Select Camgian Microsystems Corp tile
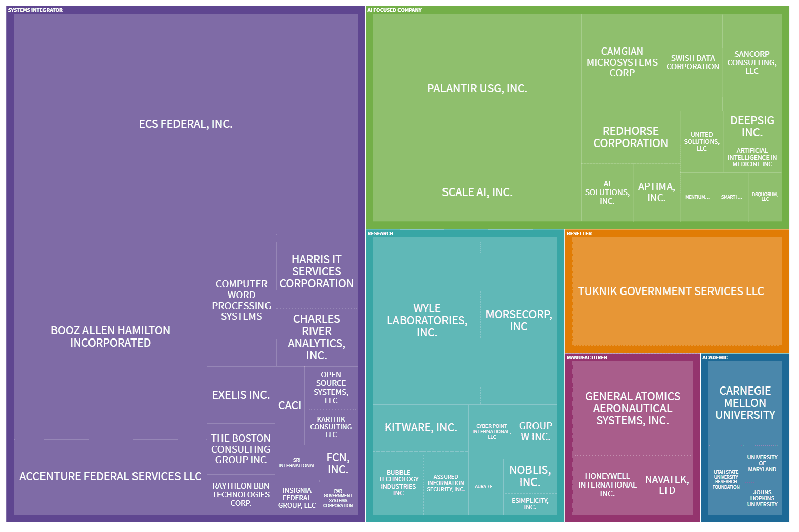 [622, 62]
